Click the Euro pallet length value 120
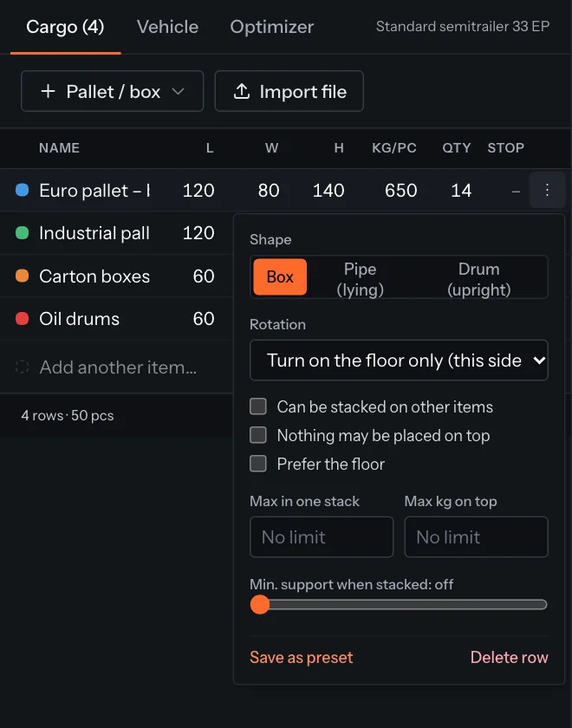This screenshot has width=572, height=728. [198, 191]
